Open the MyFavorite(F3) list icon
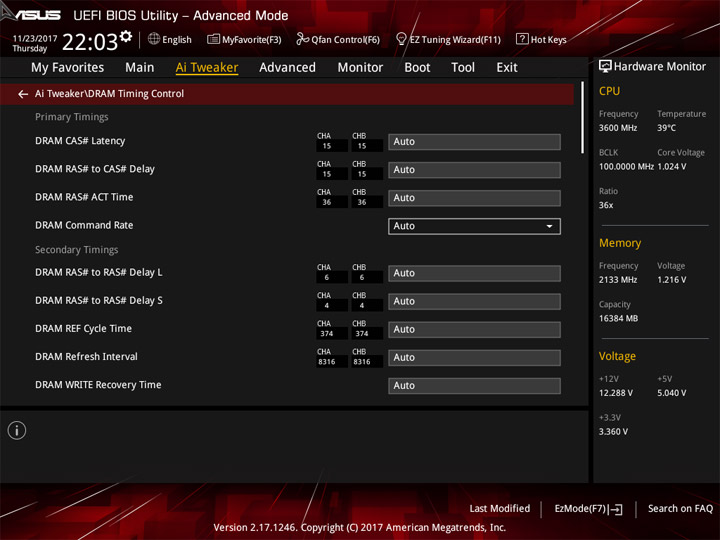720x540 pixels. pos(213,39)
